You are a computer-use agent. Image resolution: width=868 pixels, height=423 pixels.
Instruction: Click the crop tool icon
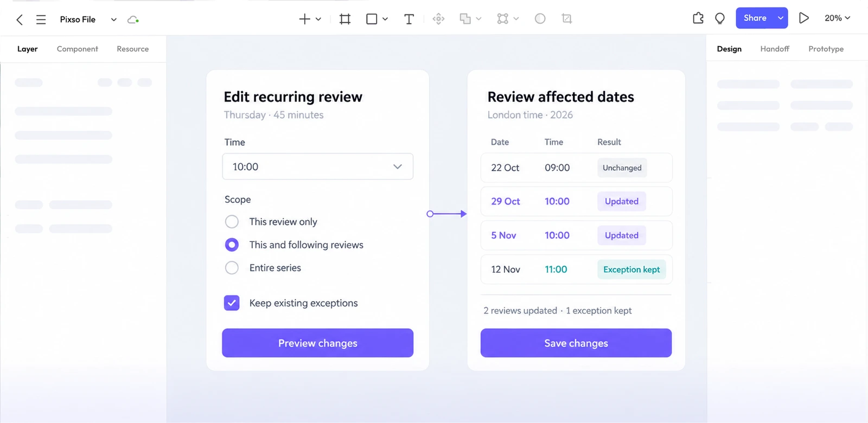[567, 19]
